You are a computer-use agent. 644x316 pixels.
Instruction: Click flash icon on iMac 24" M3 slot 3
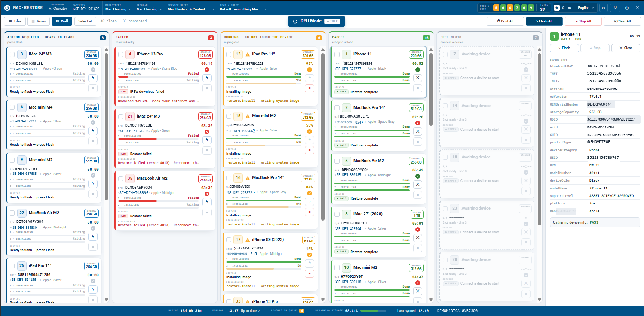point(93,78)
